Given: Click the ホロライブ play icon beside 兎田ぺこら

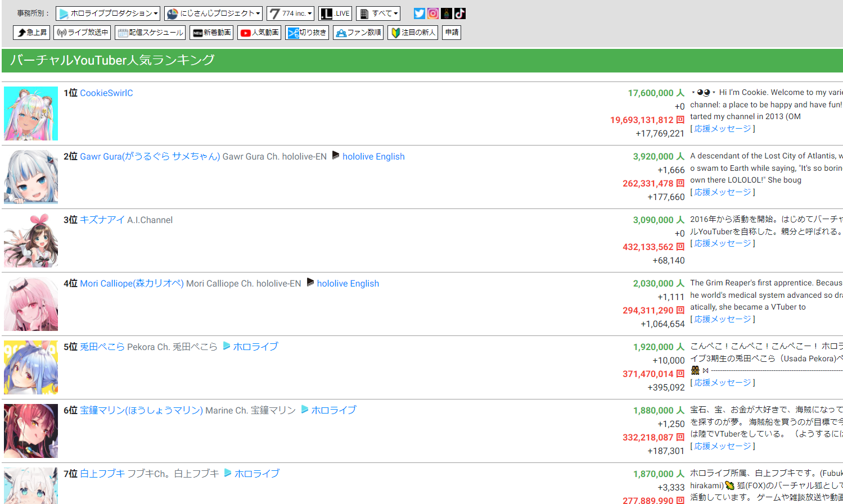Looking at the screenshot, I should 227,346.
